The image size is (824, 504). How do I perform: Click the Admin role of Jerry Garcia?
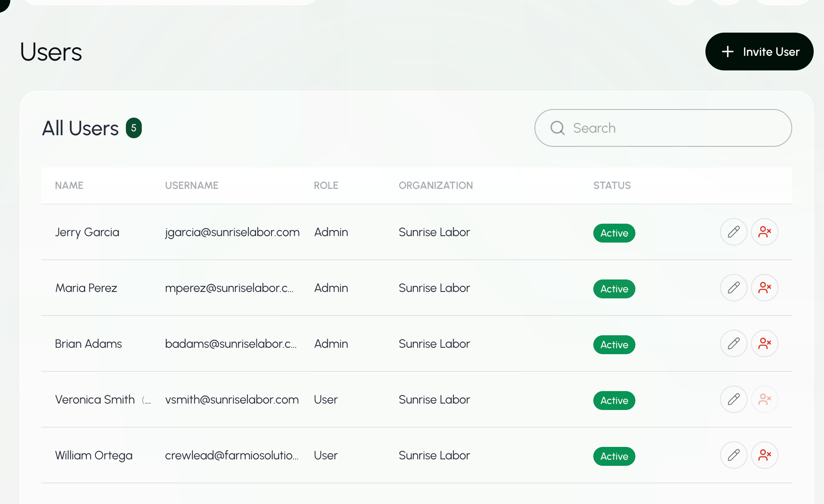click(x=331, y=232)
